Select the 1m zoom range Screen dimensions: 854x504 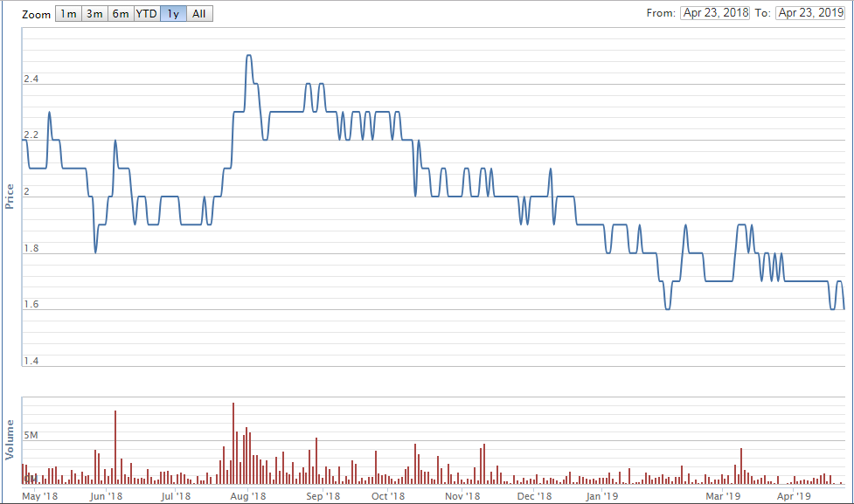(x=68, y=14)
